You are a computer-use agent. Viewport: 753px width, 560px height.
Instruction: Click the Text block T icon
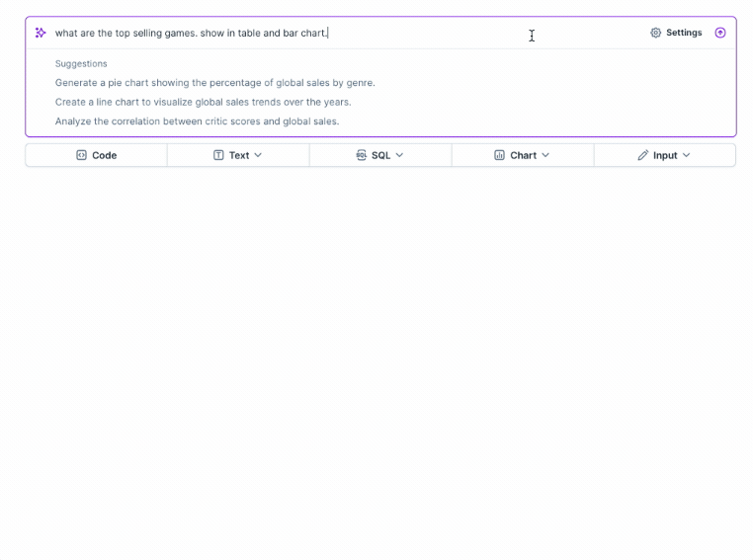coord(218,155)
